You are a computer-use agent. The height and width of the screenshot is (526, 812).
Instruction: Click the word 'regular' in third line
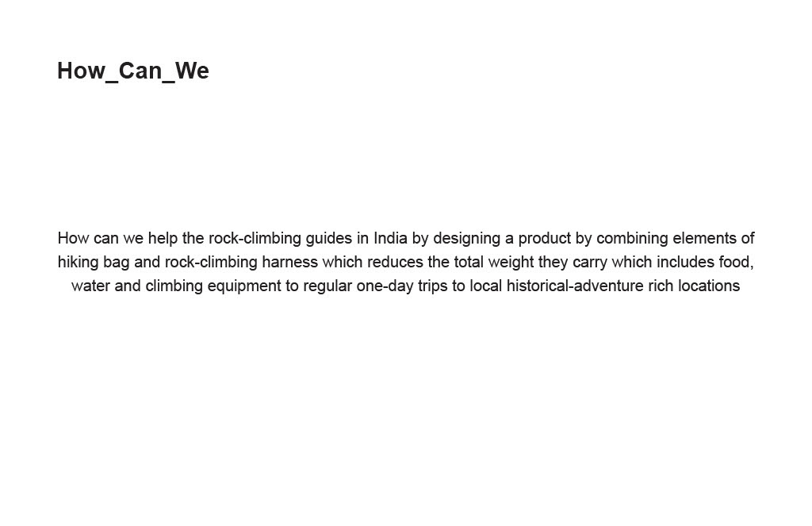click(327, 286)
